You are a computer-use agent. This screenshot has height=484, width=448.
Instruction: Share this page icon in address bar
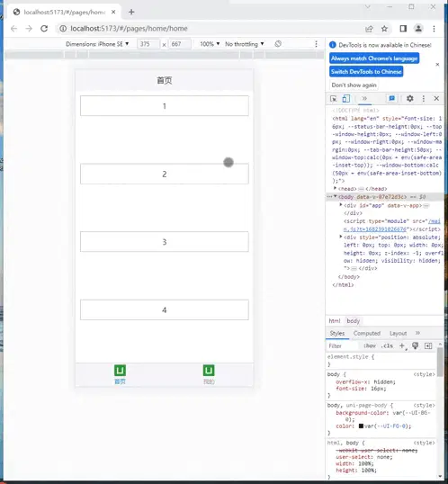(x=369, y=29)
